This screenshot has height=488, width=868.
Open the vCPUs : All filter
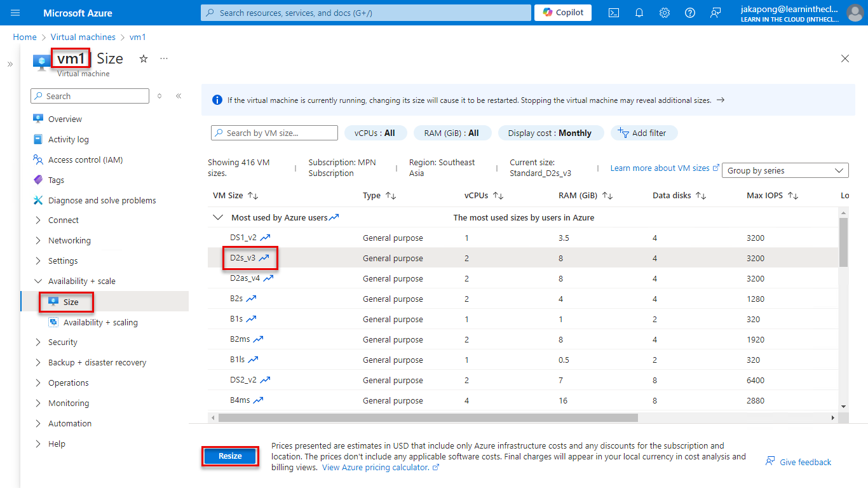(375, 133)
